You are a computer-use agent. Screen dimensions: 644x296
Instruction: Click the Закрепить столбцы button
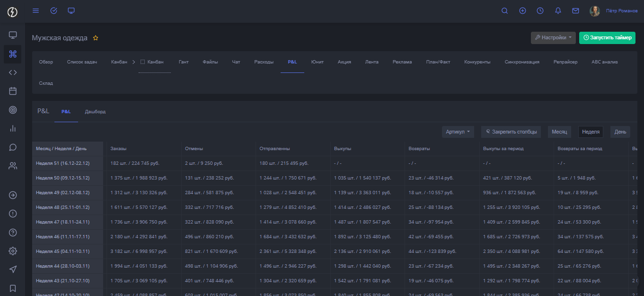pyautogui.click(x=511, y=132)
